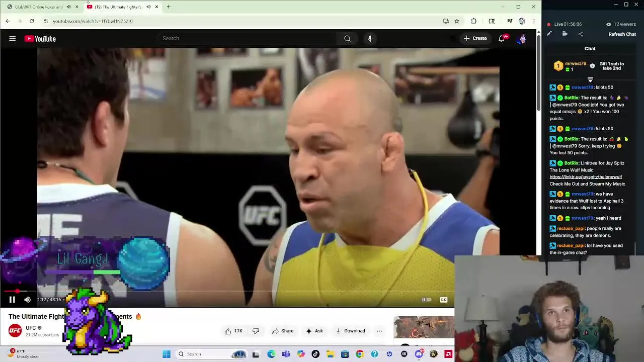The image size is (644, 362).
Task: Open more actions ellipsis below video
Action: click(x=379, y=331)
